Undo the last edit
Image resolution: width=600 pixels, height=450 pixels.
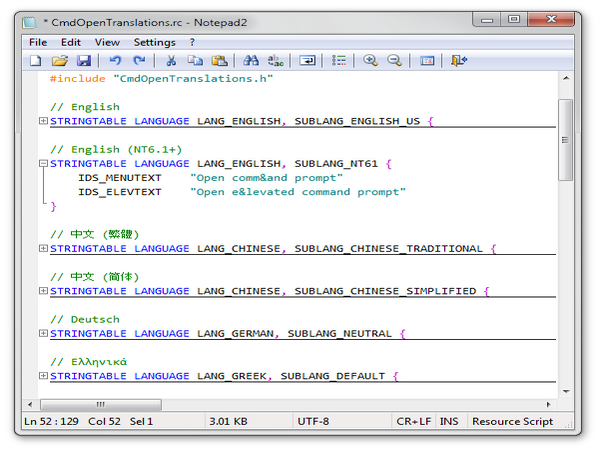[115, 60]
